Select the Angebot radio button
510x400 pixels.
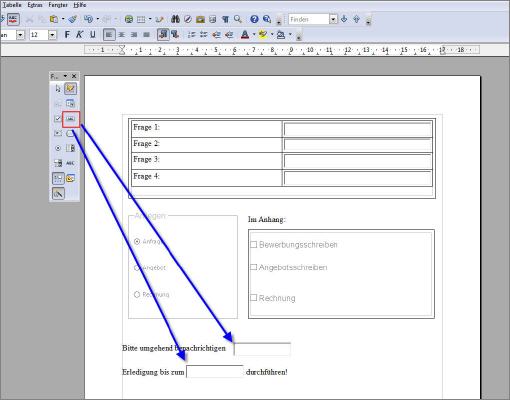tap(137, 268)
